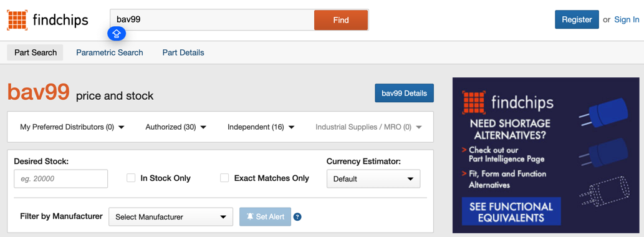Click the Register button
Viewport: 644px width, 237px height.
coord(577,20)
